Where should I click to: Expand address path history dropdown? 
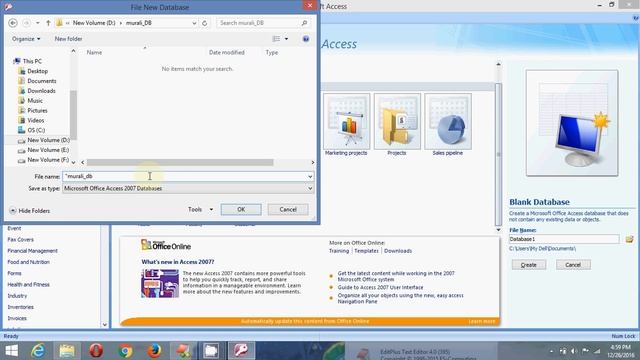pyautogui.click(x=194, y=23)
